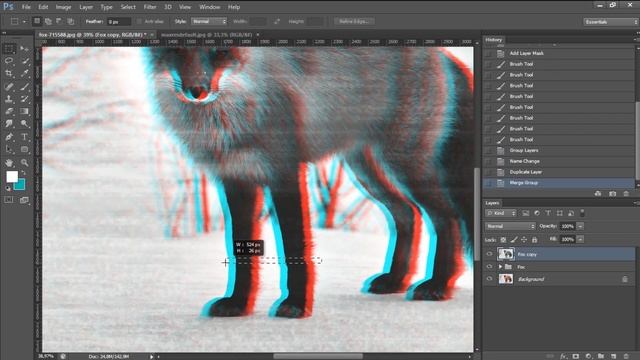This screenshot has width=640, height=360.
Task: Hide the Fox group layer
Action: click(489, 267)
